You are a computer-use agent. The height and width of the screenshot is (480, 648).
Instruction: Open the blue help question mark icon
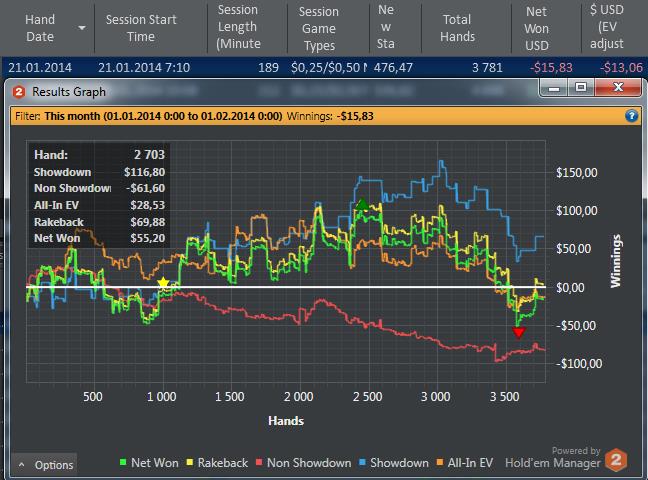631,116
